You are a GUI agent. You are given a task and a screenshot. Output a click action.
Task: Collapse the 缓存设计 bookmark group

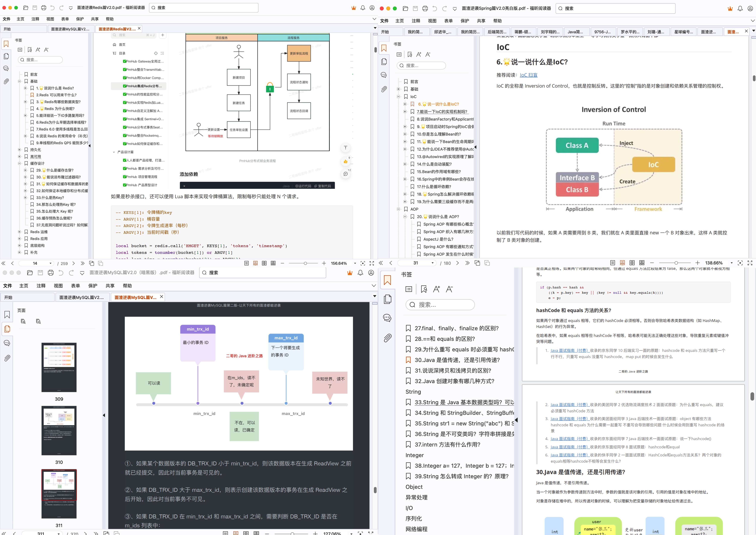[x=19, y=163]
